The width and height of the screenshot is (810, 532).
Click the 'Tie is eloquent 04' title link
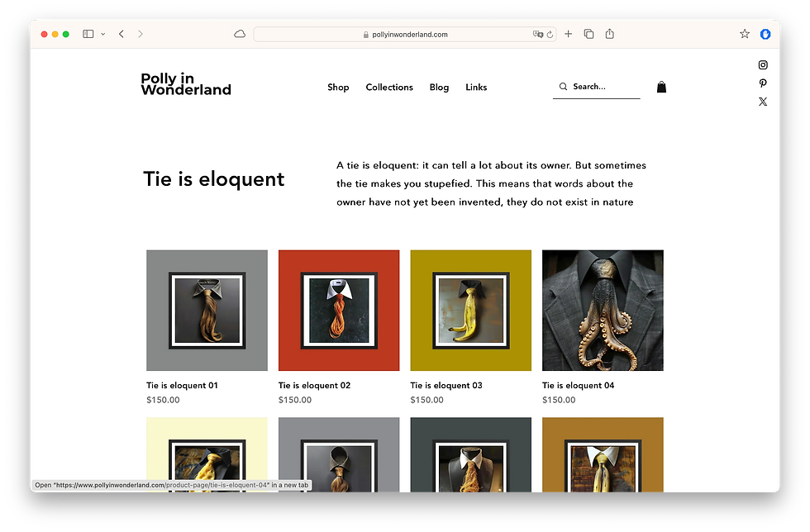tap(579, 385)
